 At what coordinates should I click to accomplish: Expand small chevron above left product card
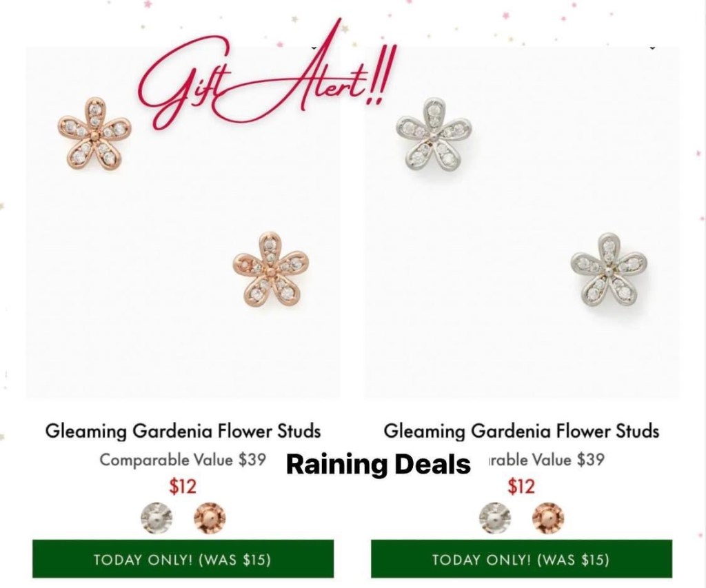314,48
